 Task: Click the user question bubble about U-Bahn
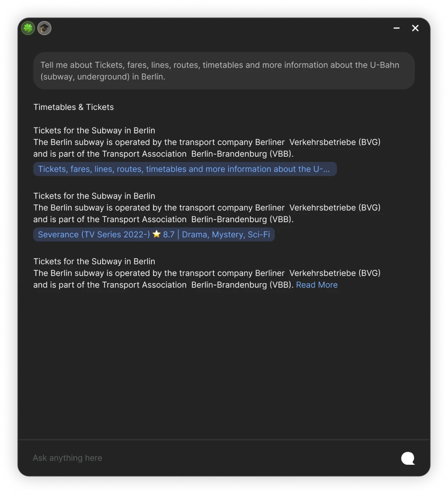(223, 70)
